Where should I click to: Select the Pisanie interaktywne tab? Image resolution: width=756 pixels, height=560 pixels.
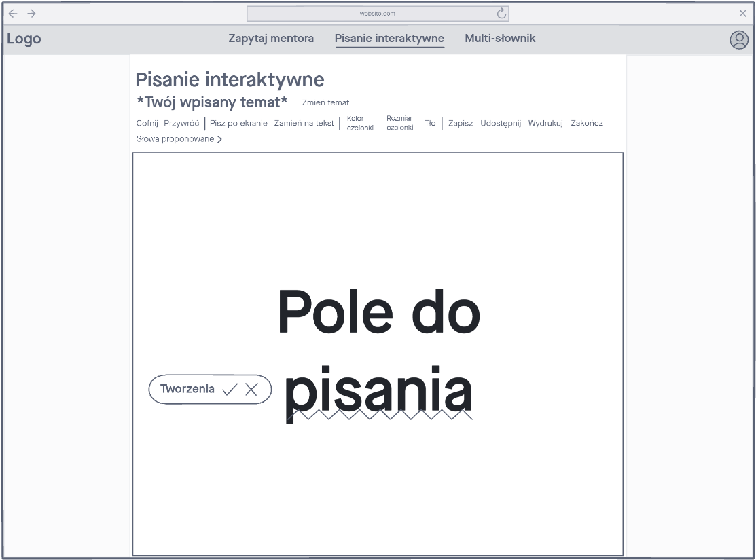[x=389, y=39]
